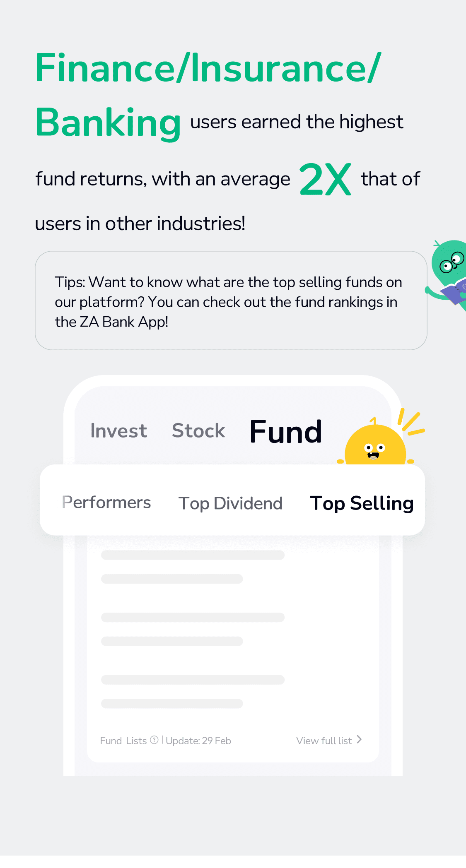This screenshot has width=466, height=868.
Task: Click the Fund Lists label
Action: pyautogui.click(x=123, y=741)
